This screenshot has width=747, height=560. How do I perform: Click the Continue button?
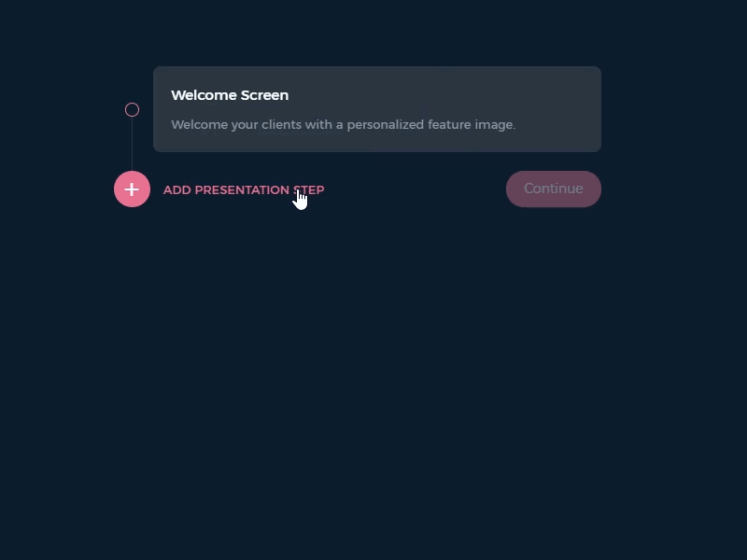(554, 189)
